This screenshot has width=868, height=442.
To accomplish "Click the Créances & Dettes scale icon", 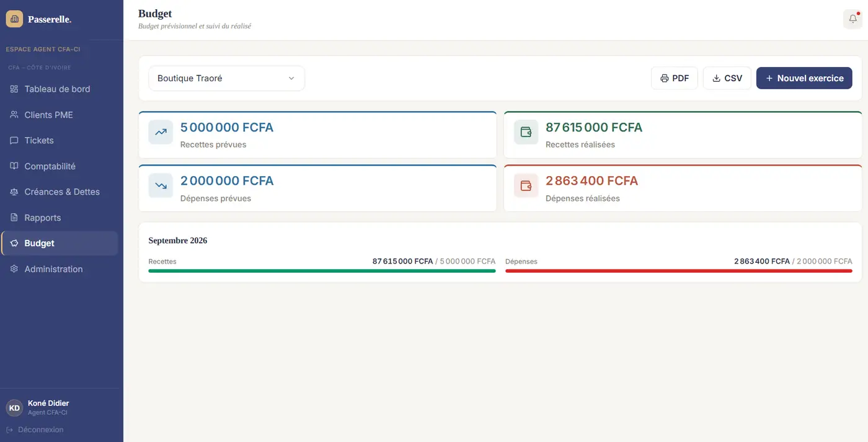I will tap(14, 192).
